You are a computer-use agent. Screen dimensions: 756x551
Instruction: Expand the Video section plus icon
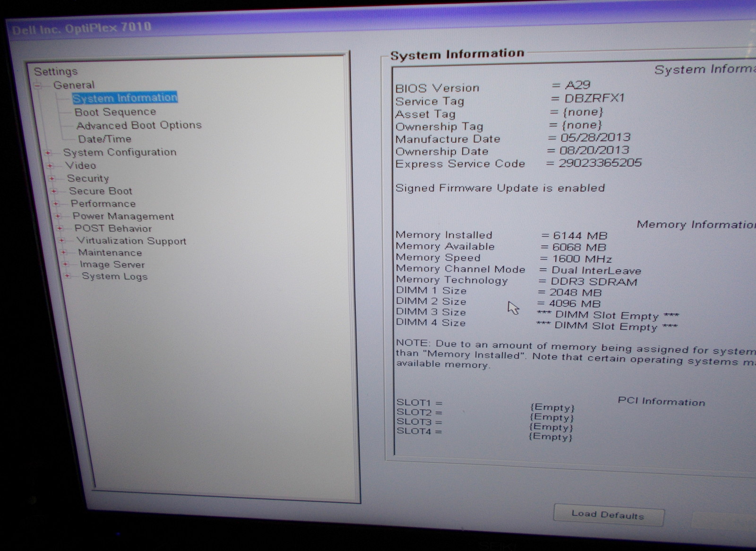click(x=50, y=166)
